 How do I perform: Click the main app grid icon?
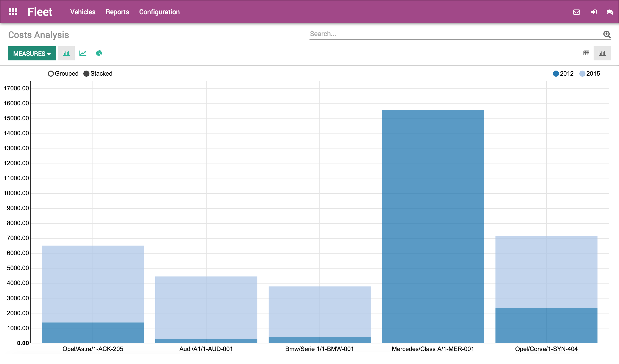click(13, 12)
